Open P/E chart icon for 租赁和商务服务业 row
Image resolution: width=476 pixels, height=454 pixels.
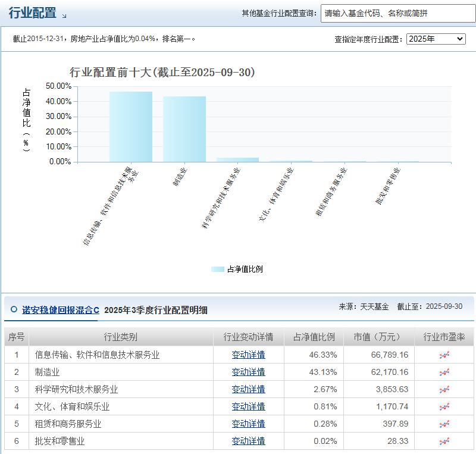pyautogui.click(x=444, y=424)
